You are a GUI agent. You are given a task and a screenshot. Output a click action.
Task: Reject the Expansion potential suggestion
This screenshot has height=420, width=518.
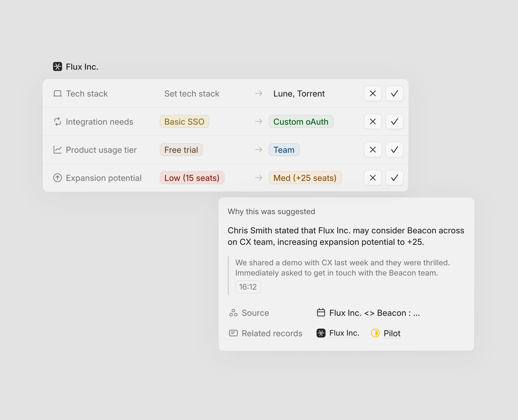click(373, 178)
